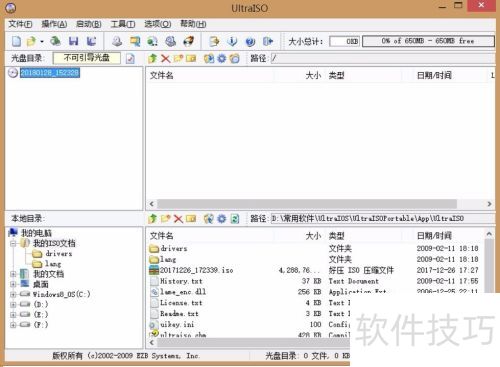
Task: Click the Make CD/DVD image icon
Action: pos(117,41)
